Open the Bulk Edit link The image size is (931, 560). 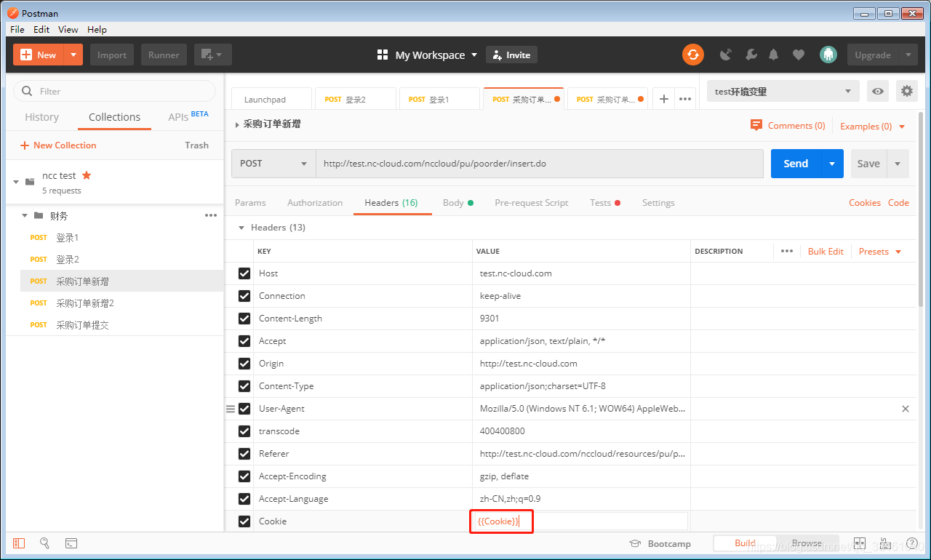pos(826,251)
